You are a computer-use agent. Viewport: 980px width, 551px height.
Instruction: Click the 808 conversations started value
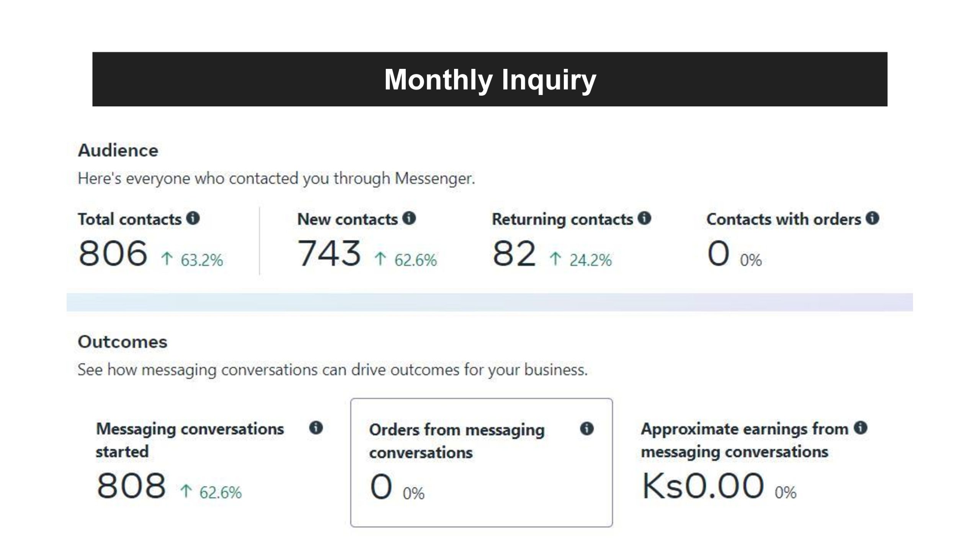(x=131, y=486)
